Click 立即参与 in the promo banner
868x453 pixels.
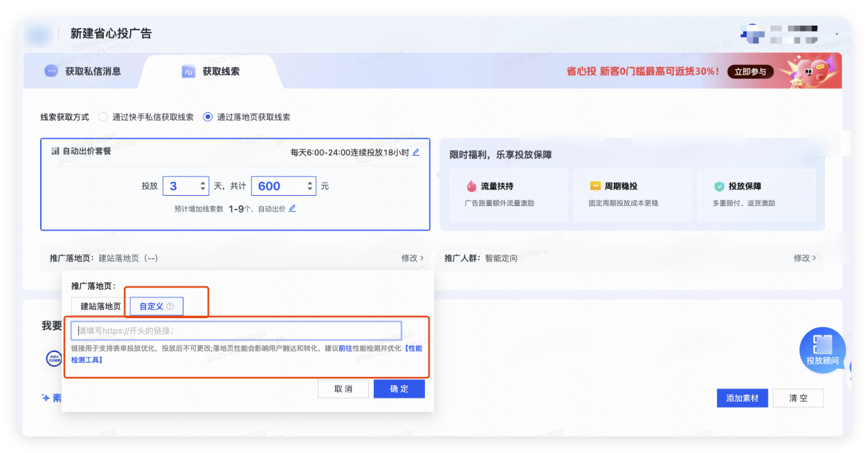tap(750, 71)
